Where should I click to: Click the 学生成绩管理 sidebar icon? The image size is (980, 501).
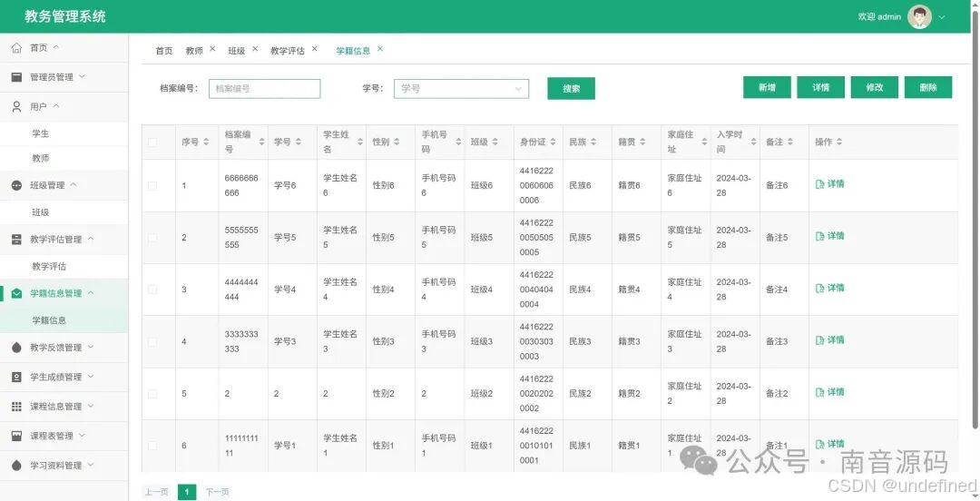pos(17,378)
